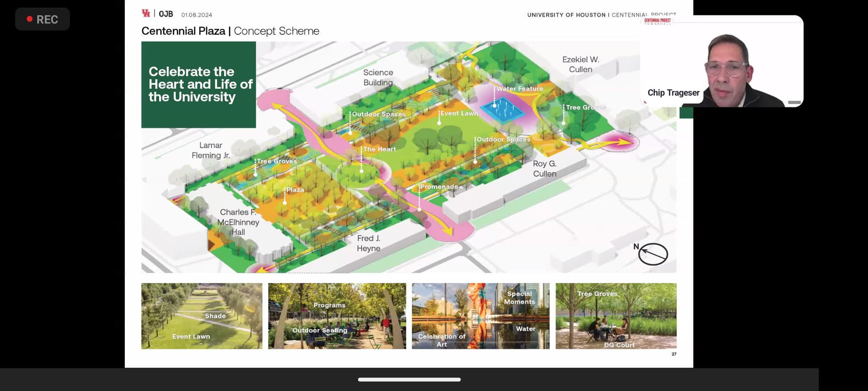Click Event Lawn label in the first photo

tap(191, 336)
